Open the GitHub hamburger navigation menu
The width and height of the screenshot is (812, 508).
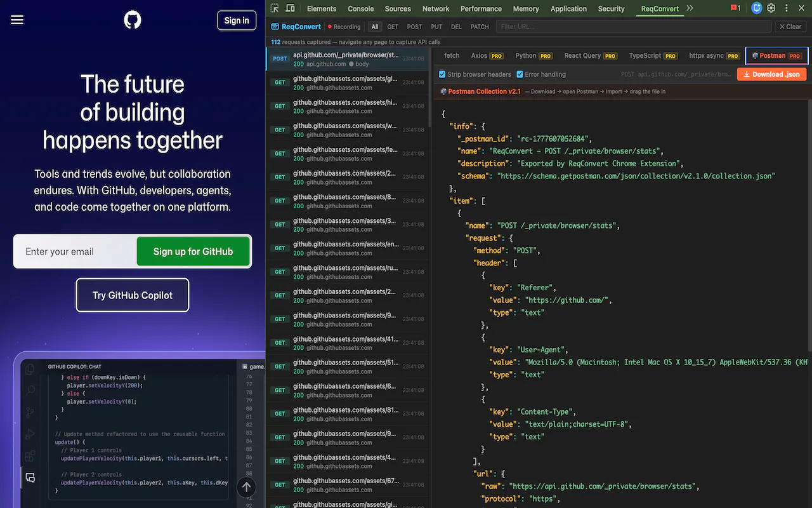17,20
